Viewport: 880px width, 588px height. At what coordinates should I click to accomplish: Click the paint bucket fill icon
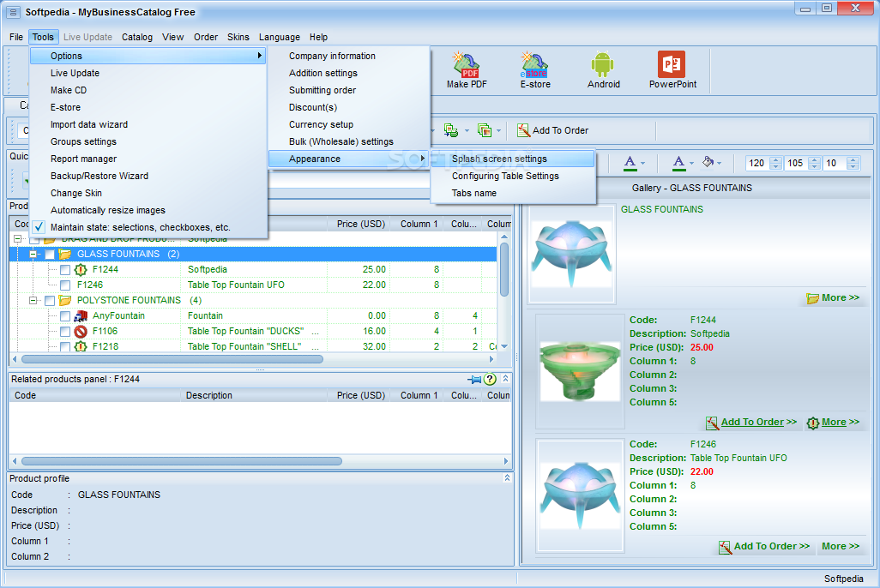[708, 162]
